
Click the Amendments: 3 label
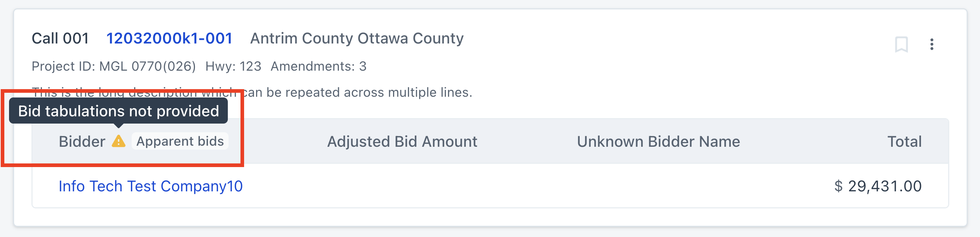pos(319,66)
